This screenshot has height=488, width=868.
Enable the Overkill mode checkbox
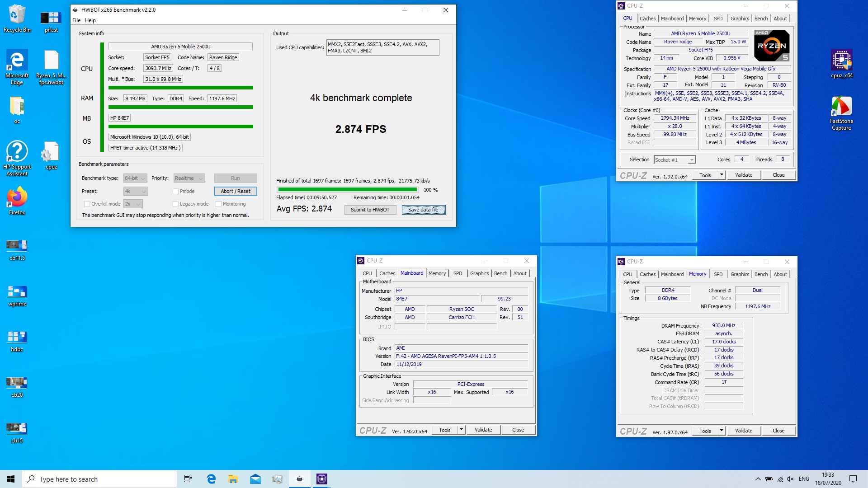[x=87, y=204]
